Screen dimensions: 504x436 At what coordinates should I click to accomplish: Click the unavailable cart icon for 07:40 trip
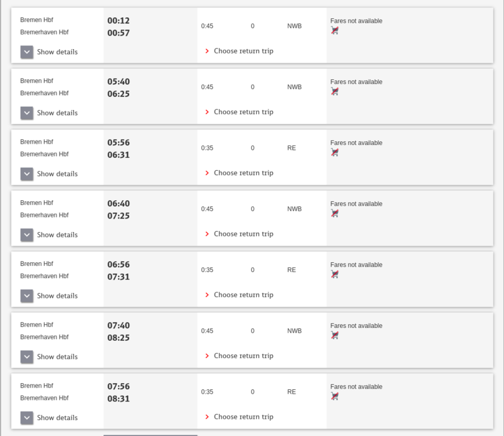tap(335, 335)
